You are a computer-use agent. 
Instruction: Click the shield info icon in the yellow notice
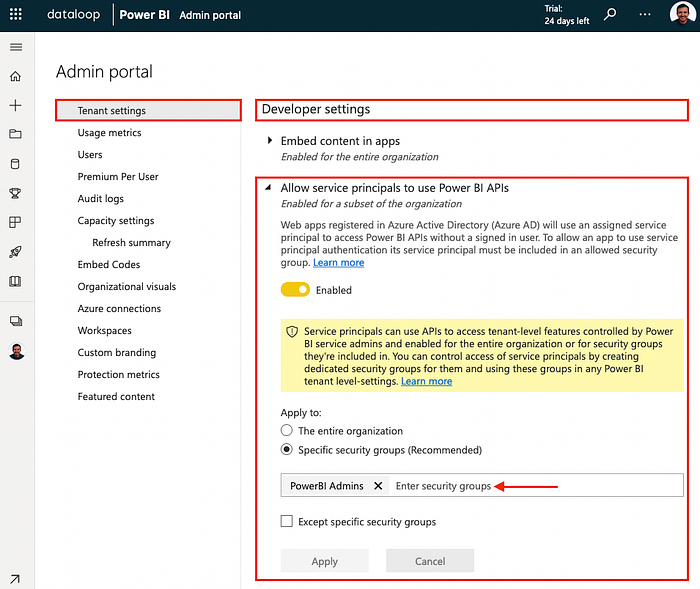tap(292, 332)
